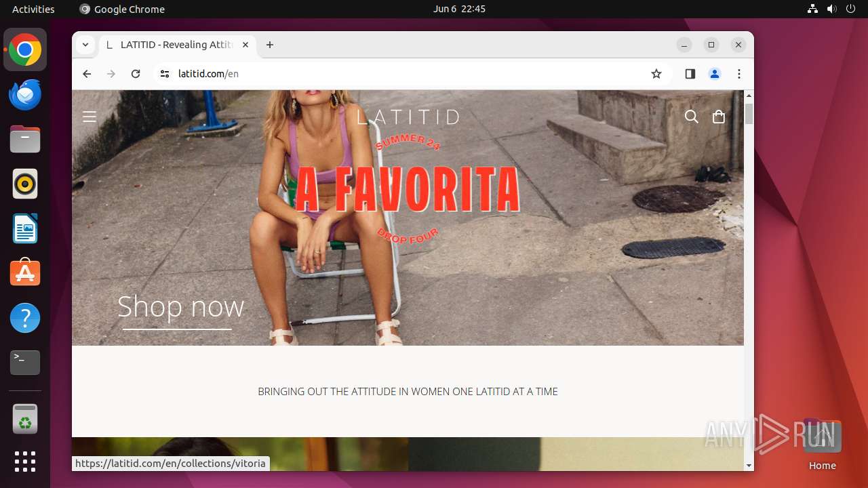Screen dimensions: 868x488
Task: Open Chrome's three-dot menu
Action: (x=739, y=74)
